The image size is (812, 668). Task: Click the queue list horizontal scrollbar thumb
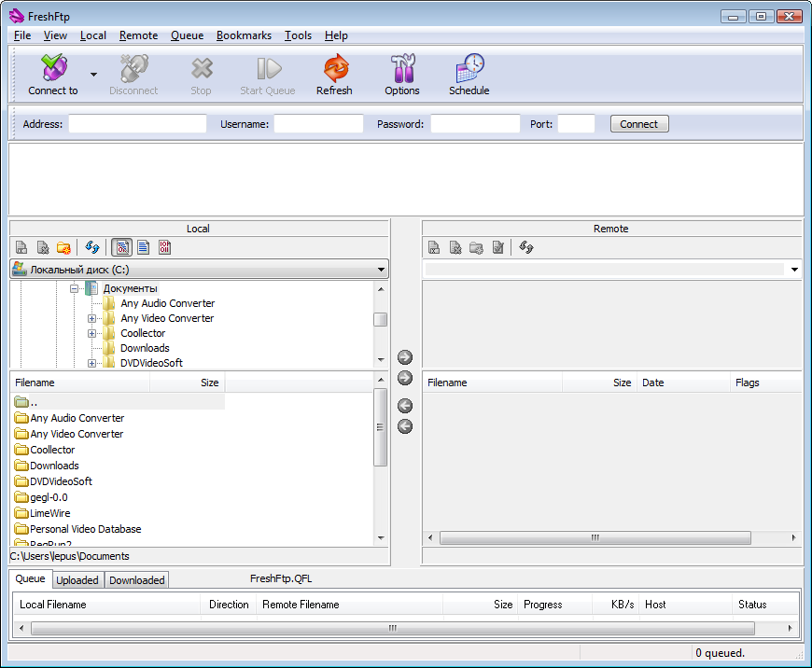(393, 628)
